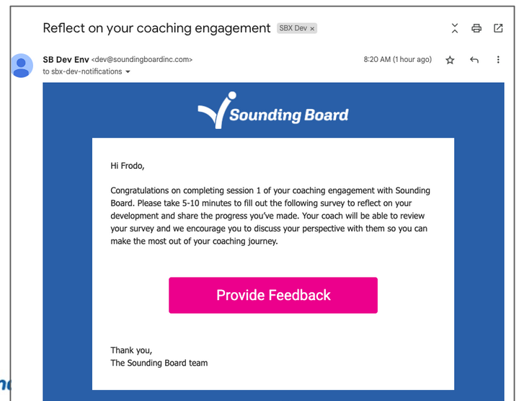Click the 8:20 AM timestamp
The height and width of the screenshot is (401, 532).
pyautogui.click(x=397, y=60)
